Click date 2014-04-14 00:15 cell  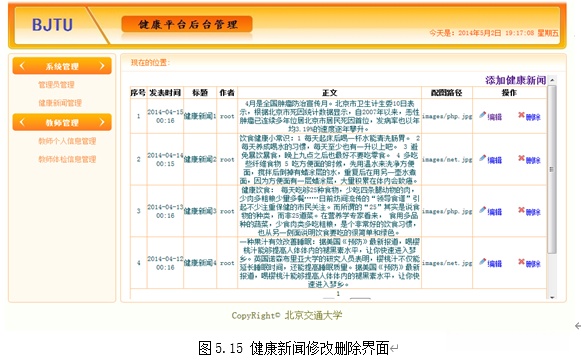(x=165, y=159)
